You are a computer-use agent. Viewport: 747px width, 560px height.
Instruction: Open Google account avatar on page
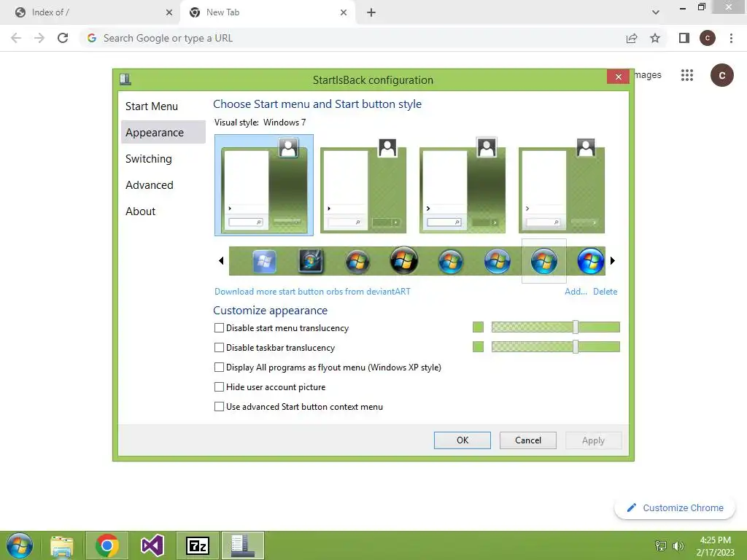click(x=721, y=75)
